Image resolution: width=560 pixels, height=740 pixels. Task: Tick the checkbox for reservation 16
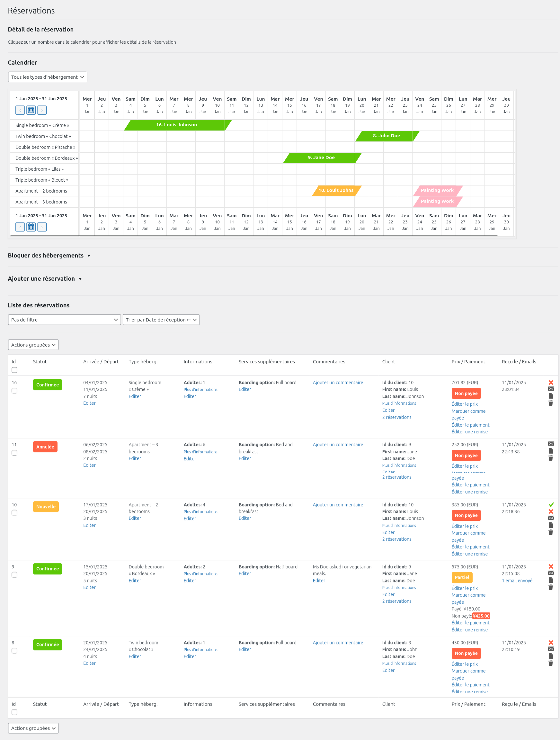[14, 390]
